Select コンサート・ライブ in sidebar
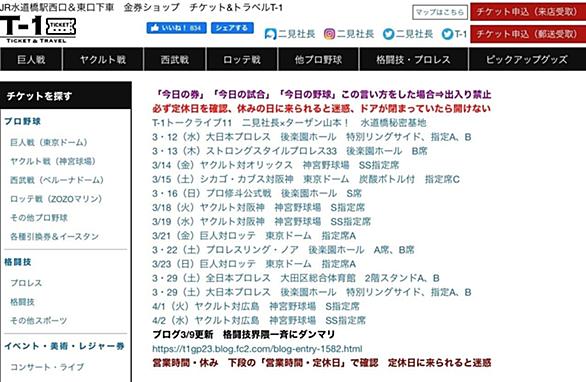This screenshot has width=586, height=382. 47,367
